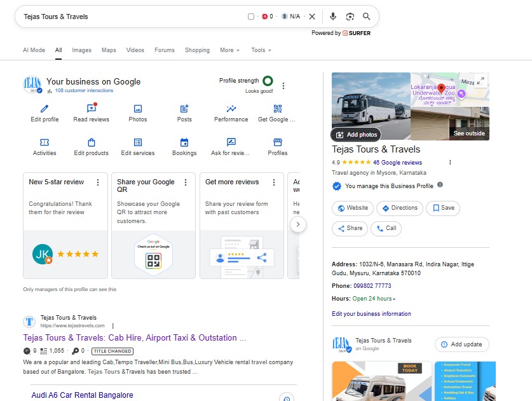532x401 pixels.
Task: Open the bus photo thumbnail
Action: click(x=371, y=106)
